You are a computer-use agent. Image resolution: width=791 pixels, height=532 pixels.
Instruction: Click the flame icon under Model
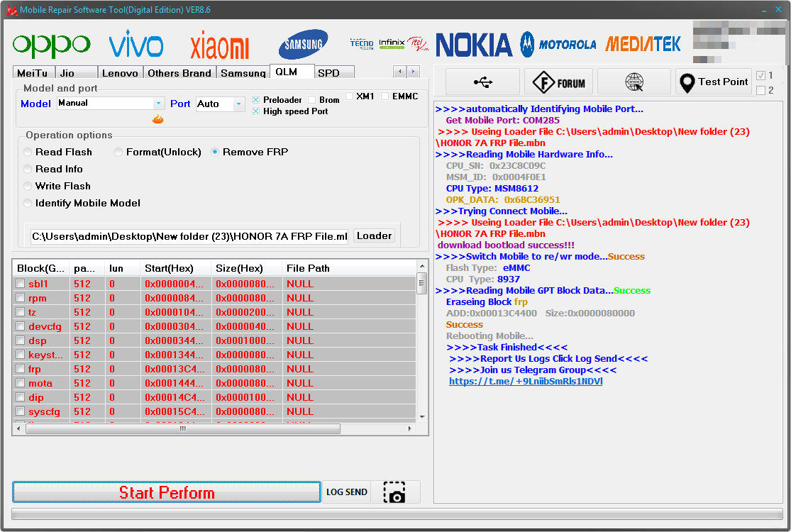click(x=158, y=119)
